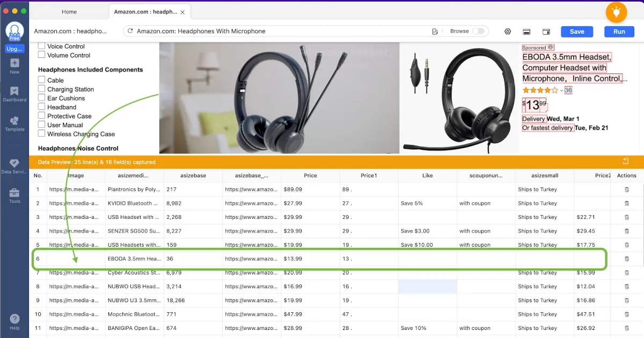Delete row 10 using trash icon
This screenshot has height=338, width=644.
point(626,314)
